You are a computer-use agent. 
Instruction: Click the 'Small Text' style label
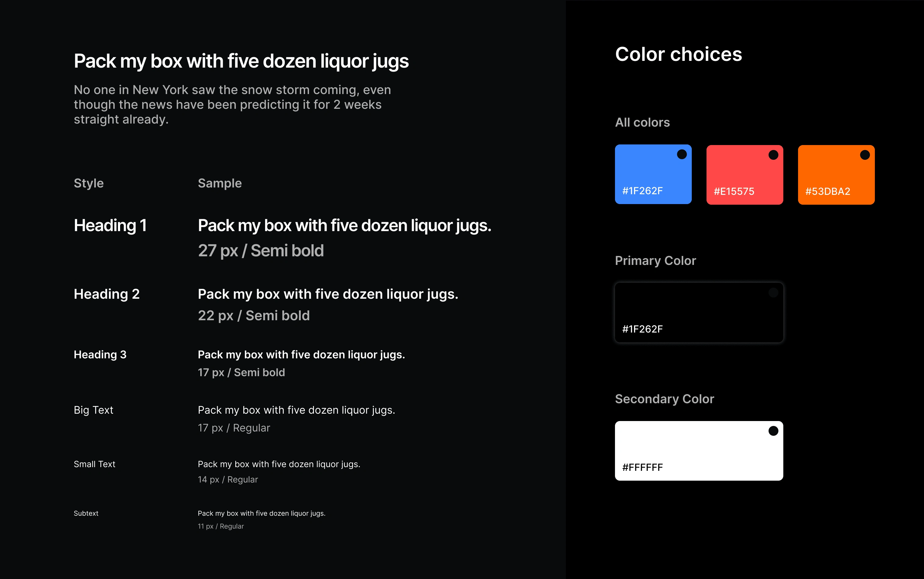tap(94, 464)
